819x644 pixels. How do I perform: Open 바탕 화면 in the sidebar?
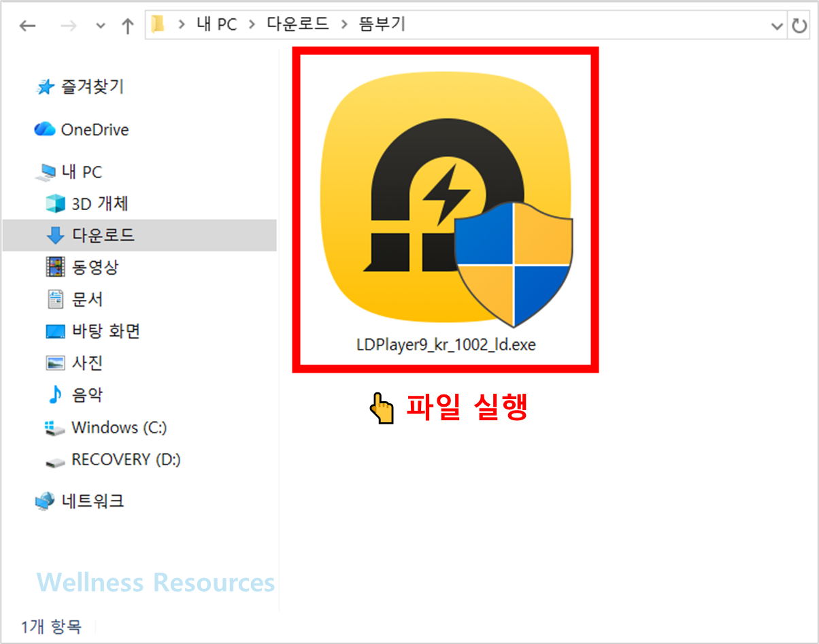pos(106,331)
